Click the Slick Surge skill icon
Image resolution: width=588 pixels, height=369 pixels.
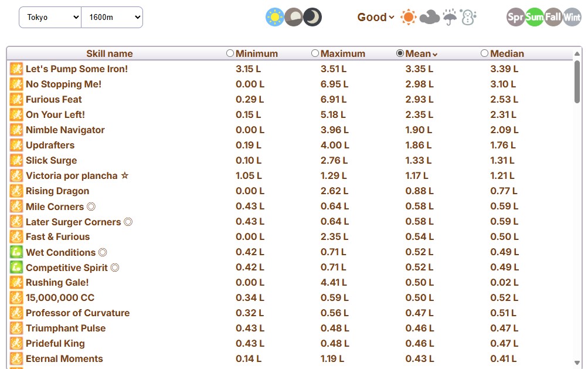coord(16,160)
